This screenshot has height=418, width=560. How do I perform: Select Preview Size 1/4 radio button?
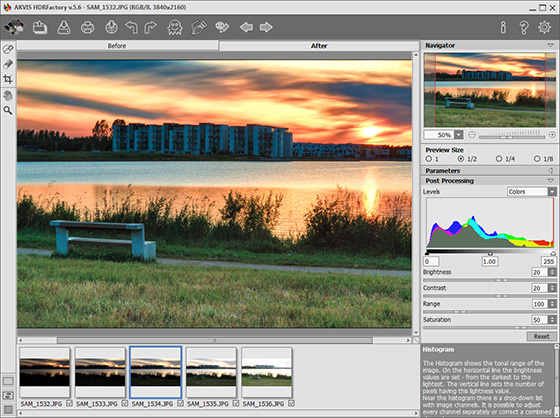point(499,159)
